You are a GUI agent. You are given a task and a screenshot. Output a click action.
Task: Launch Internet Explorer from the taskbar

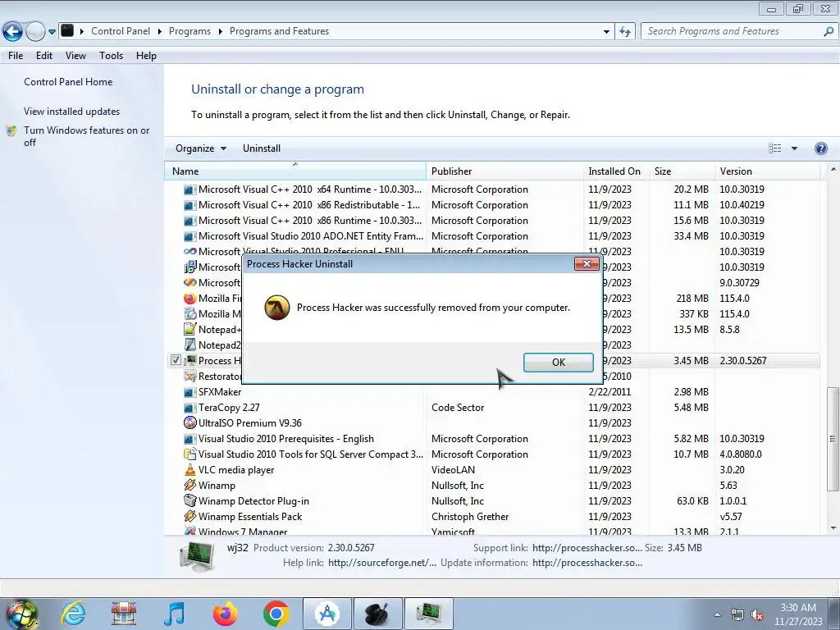pos(73,614)
